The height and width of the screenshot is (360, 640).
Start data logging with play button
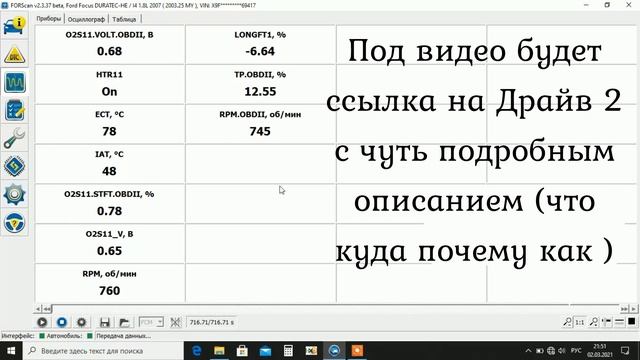coord(42,322)
